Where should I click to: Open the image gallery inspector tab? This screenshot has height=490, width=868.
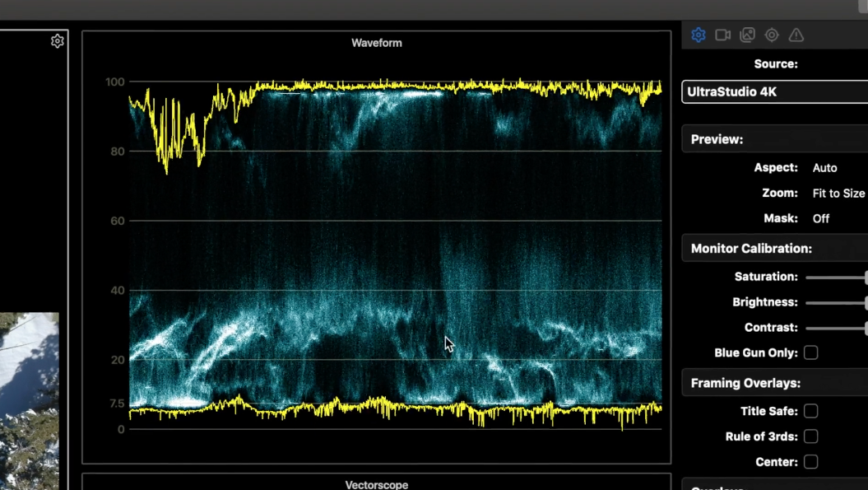(747, 35)
